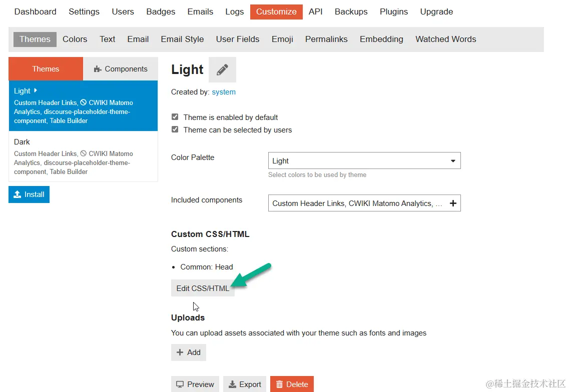Click the Edit CSS/HTML button
The height and width of the screenshot is (392, 569).
click(x=203, y=288)
